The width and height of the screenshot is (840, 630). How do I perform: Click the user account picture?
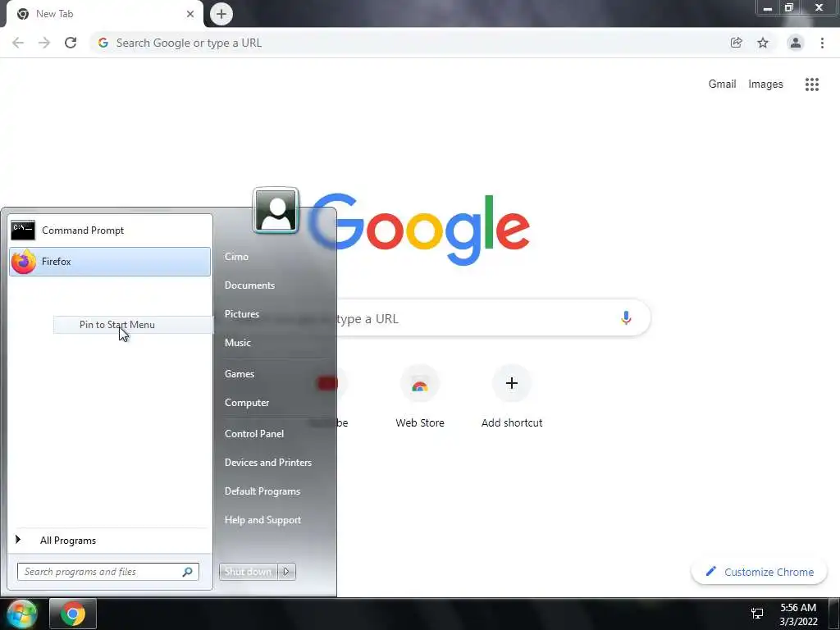tap(276, 211)
